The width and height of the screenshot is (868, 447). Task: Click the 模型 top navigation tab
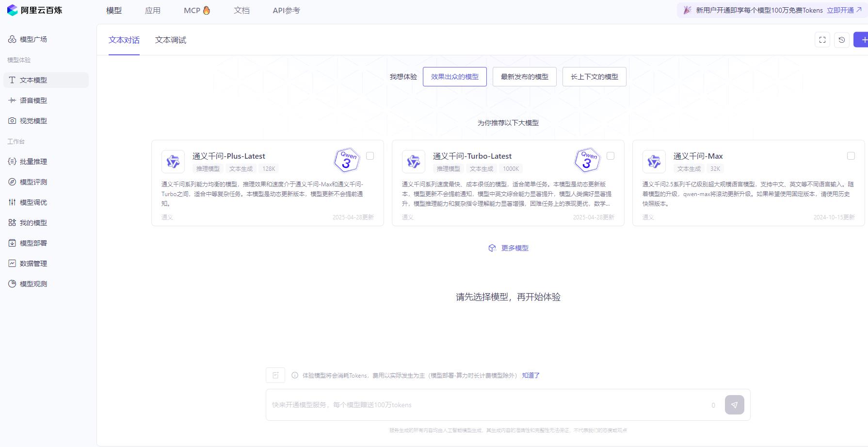[114, 10]
